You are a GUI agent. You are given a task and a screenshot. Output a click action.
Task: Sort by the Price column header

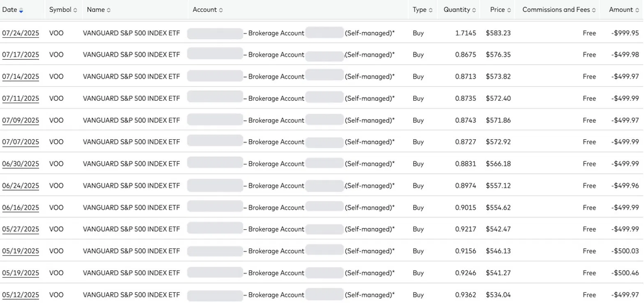500,10
